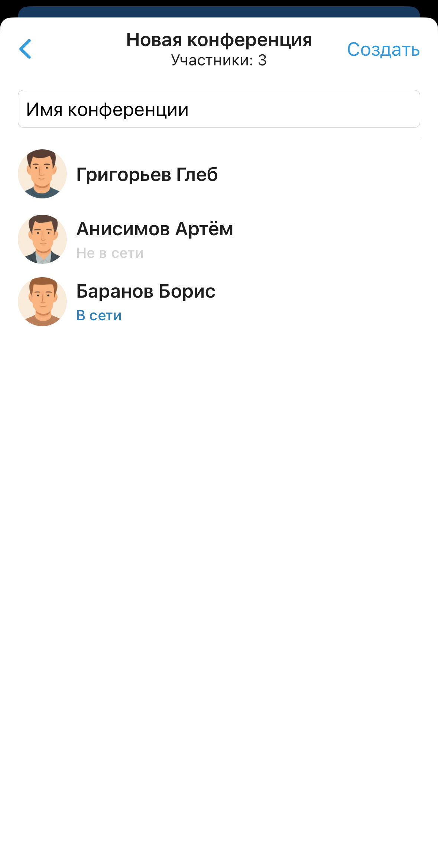Image resolution: width=438 pixels, height=868 pixels.
Task: Tap the name Григорьев Глеб
Action: point(147,175)
